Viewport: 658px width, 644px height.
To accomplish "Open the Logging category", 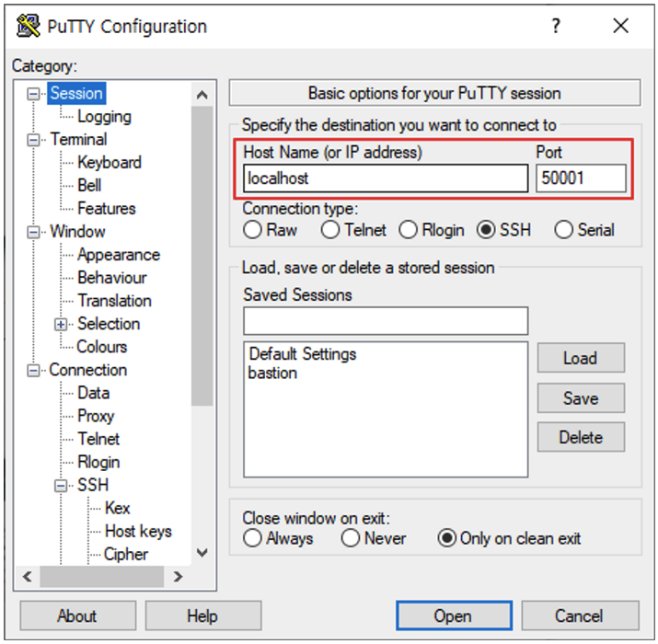I will [104, 117].
